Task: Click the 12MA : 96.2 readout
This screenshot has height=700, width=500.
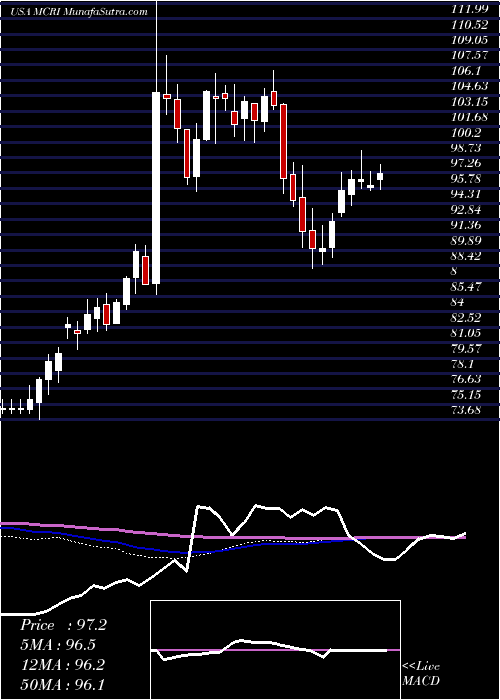Action: coord(63,665)
